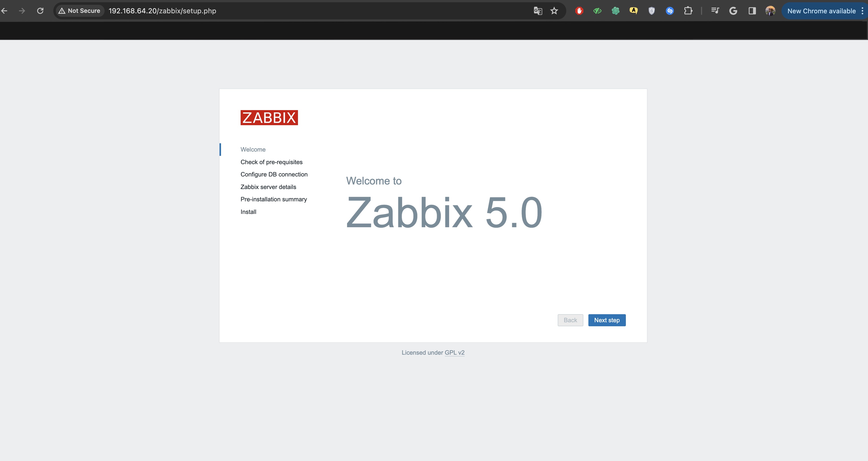The width and height of the screenshot is (868, 461).
Task: Open the shield extension icon
Action: click(652, 11)
